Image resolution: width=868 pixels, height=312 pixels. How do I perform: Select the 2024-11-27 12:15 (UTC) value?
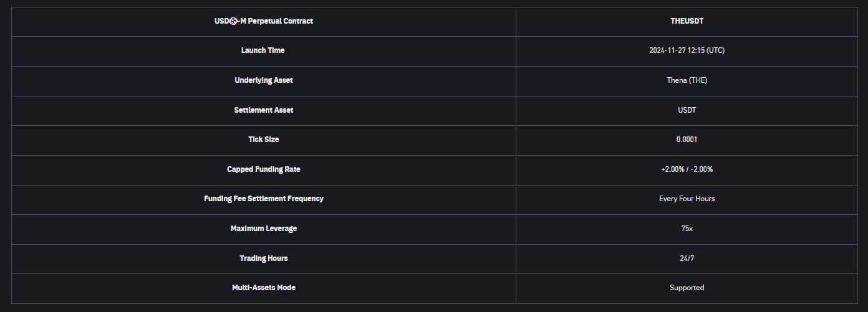tap(687, 50)
